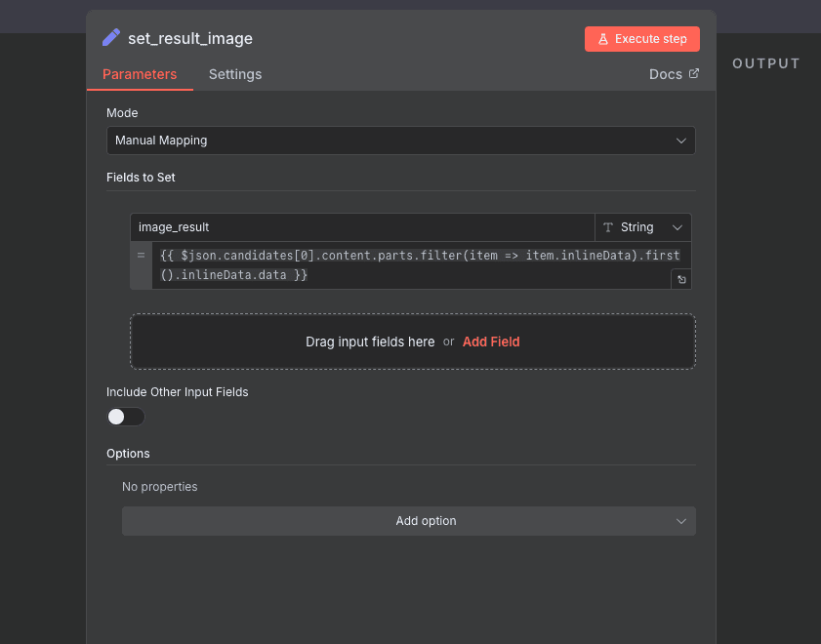Open the expanded expression editor icon
The image size is (821, 644).
[681, 279]
